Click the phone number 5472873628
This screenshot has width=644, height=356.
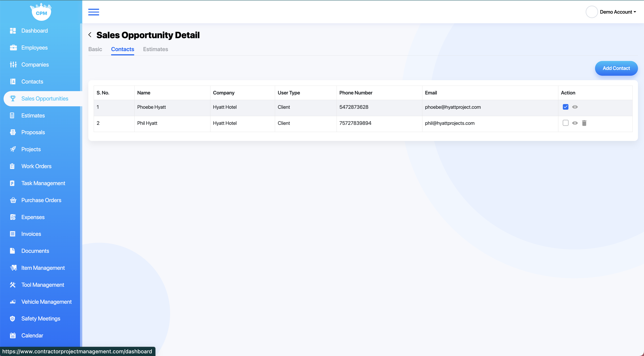coord(354,107)
